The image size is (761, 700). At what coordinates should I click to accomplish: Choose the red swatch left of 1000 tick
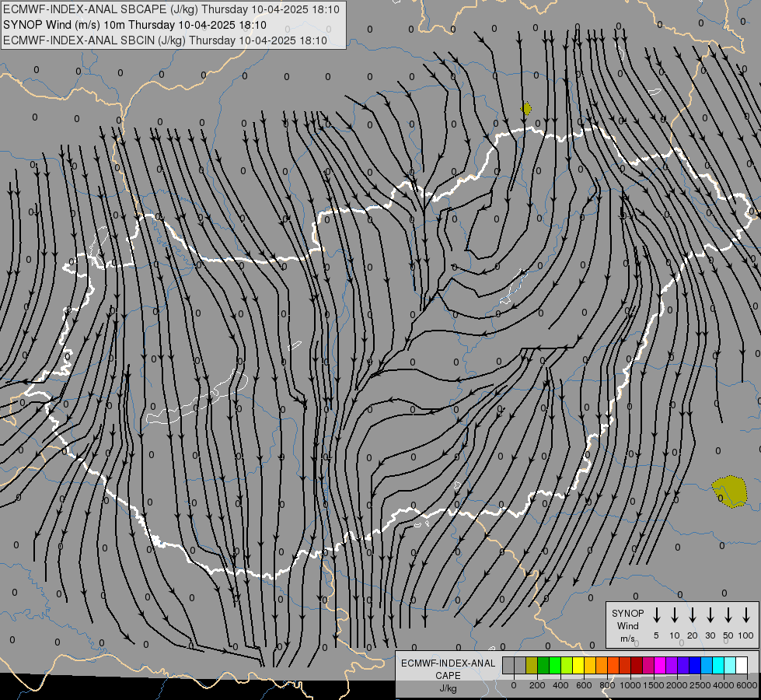625,665
